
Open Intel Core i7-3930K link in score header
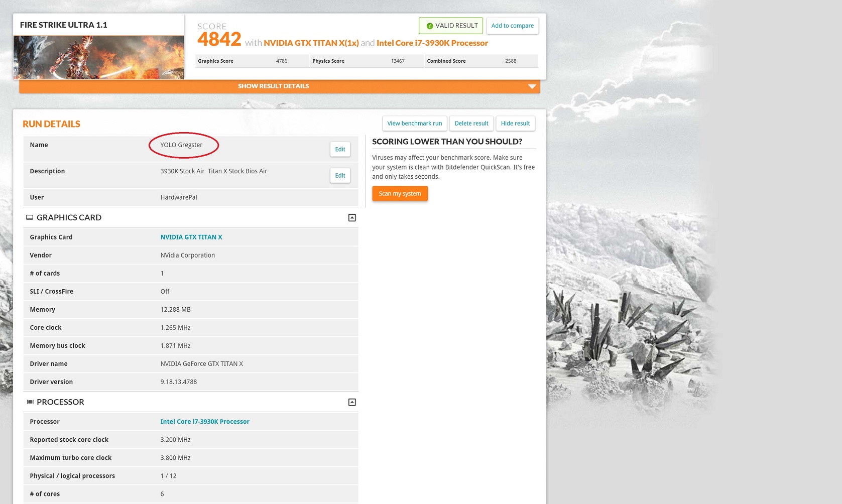[432, 43]
